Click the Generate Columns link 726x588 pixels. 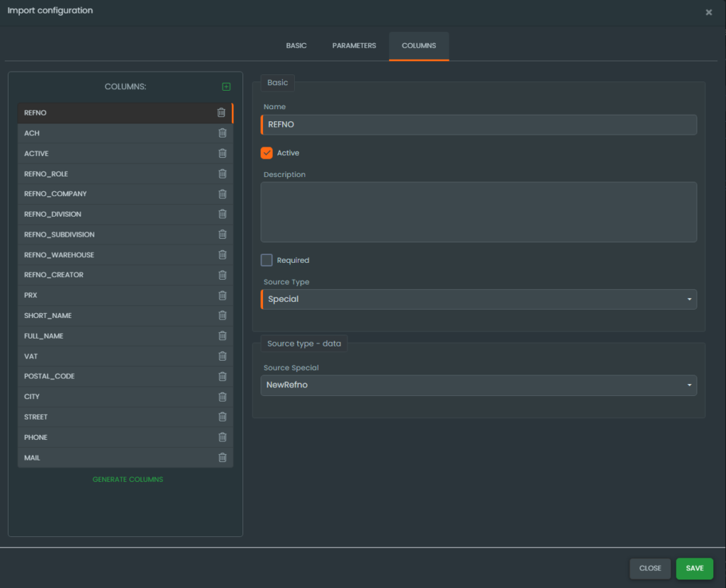[128, 480]
